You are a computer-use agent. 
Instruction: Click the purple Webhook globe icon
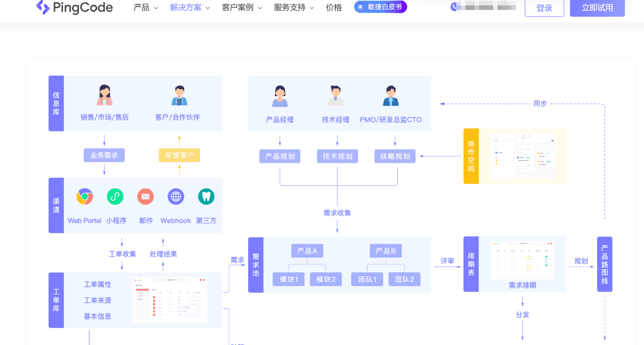click(176, 197)
